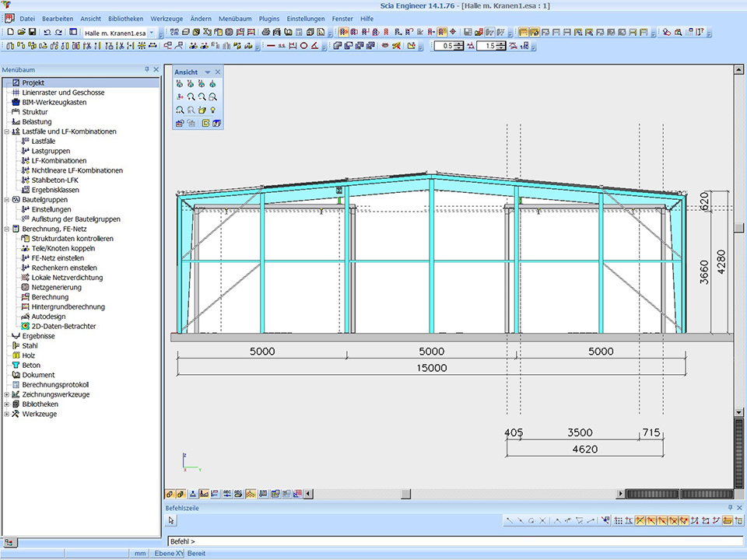The width and height of the screenshot is (747, 560).
Task: Click into the Befehl command input field
Action: click(451, 541)
